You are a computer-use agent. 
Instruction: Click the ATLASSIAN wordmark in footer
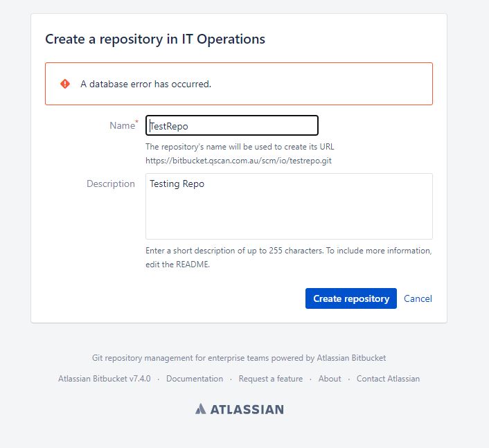pyautogui.click(x=247, y=409)
